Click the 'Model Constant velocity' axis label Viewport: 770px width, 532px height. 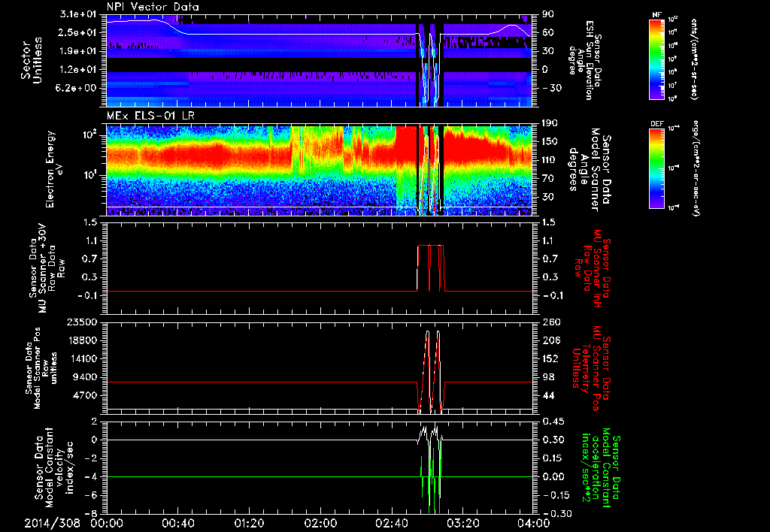[55, 467]
